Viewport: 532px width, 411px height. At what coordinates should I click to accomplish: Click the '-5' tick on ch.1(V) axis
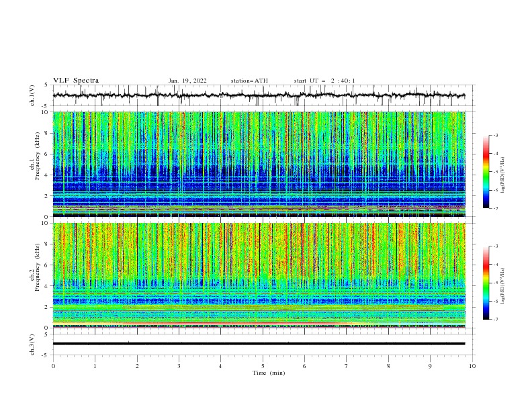pyautogui.click(x=46, y=106)
